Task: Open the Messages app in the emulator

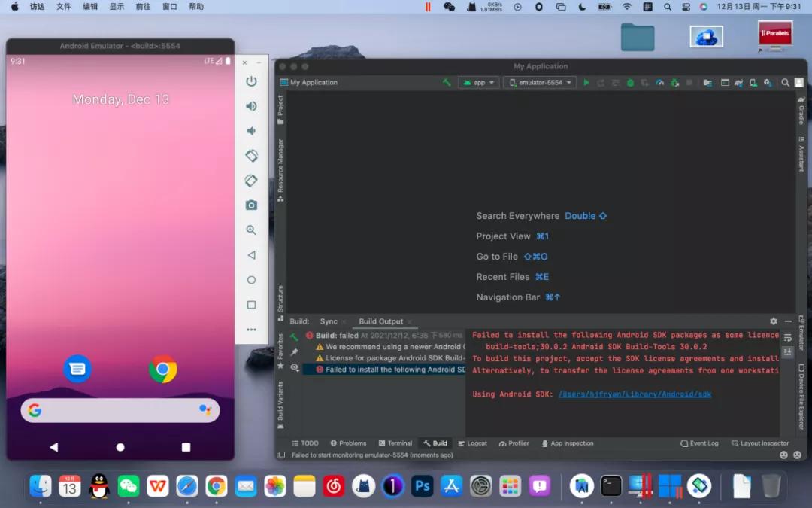Action: coord(78,368)
